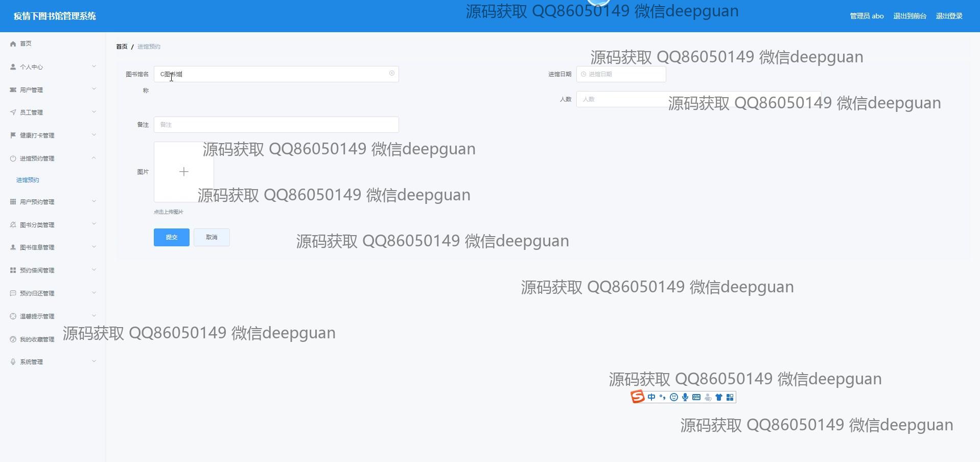Click the chat-bubble icon for 预约归还管理
This screenshot has width=980, height=462.
pyautogui.click(x=13, y=293)
